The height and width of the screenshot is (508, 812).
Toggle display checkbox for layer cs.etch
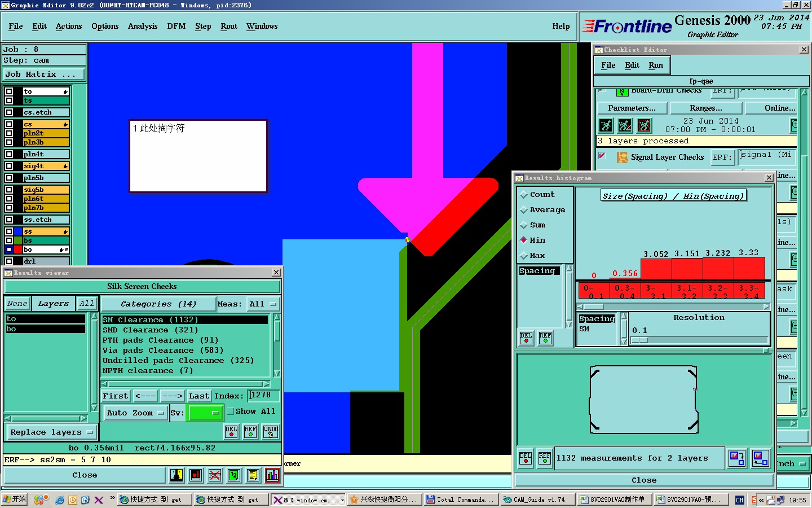9,112
